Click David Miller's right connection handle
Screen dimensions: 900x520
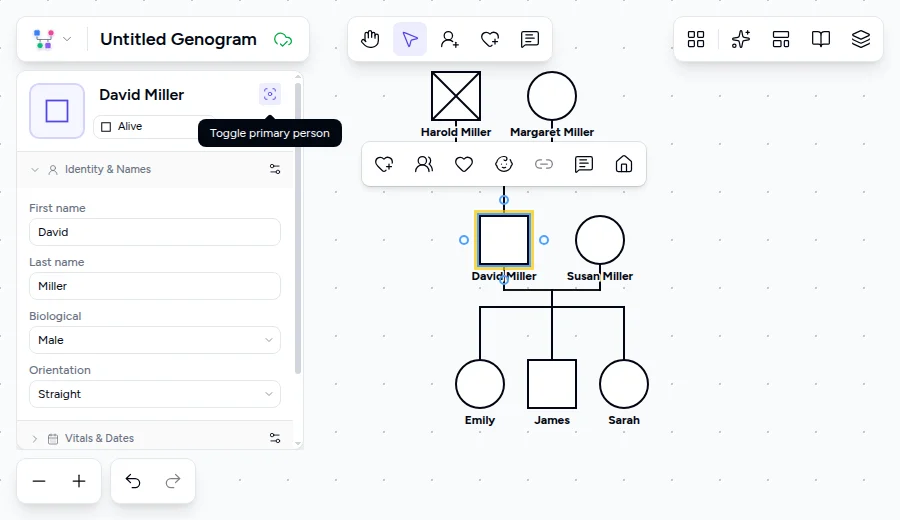pyautogui.click(x=544, y=240)
